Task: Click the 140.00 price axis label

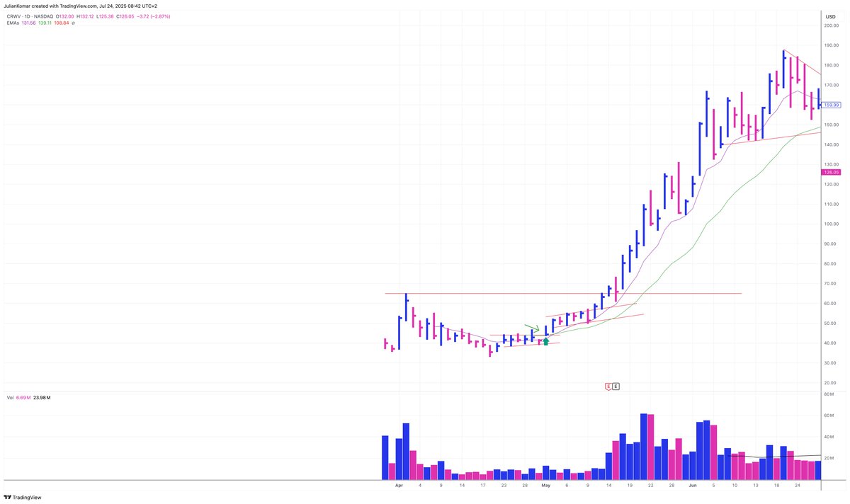Action: (x=832, y=144)
